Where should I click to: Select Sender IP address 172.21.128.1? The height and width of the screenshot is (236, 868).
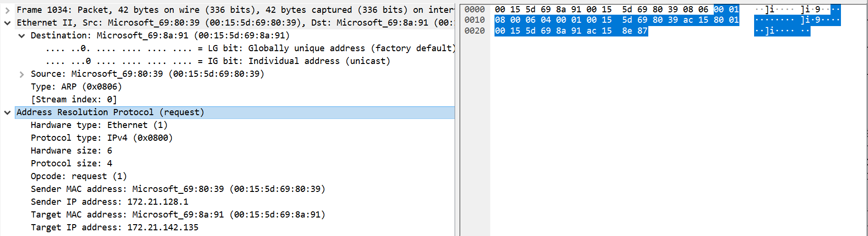coord(109,202)
